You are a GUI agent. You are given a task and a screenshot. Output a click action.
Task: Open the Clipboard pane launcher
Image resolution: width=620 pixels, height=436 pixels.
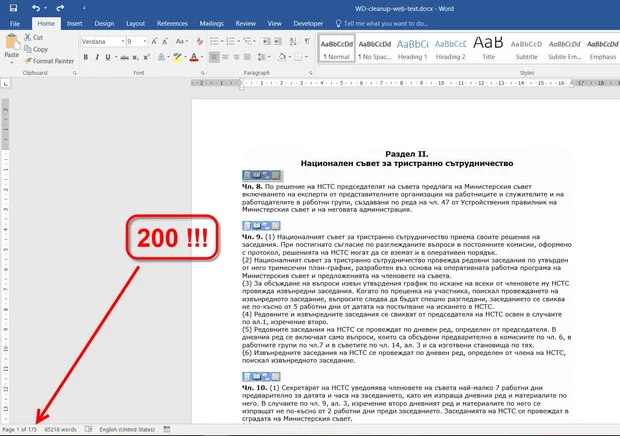(74, 73)
